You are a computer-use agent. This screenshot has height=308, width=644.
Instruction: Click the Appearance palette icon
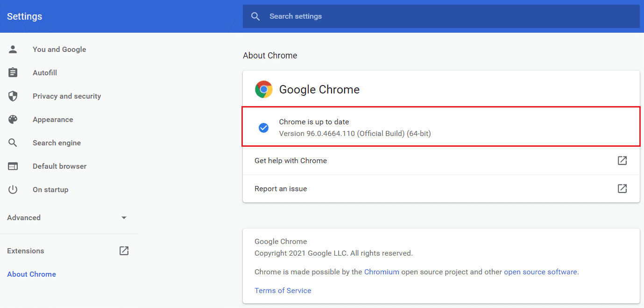click(x=12, y=119)
